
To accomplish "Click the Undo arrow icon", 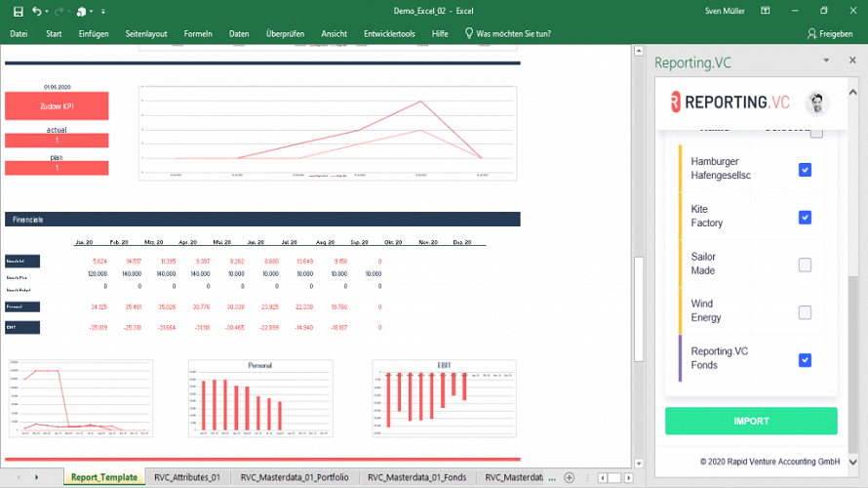I will 36,11.
